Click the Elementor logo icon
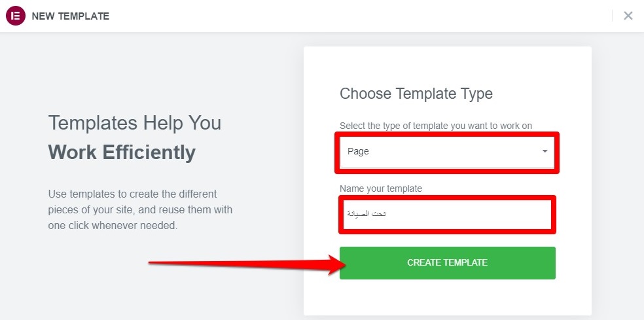Viewport: 644px width, 320px height. 15,16
